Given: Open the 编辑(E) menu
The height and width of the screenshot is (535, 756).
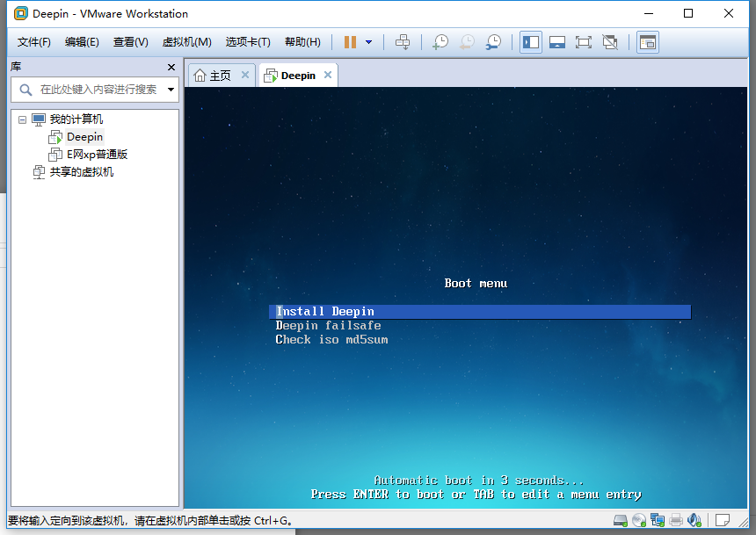Looking at the screenshot, I should coord(82,42).
